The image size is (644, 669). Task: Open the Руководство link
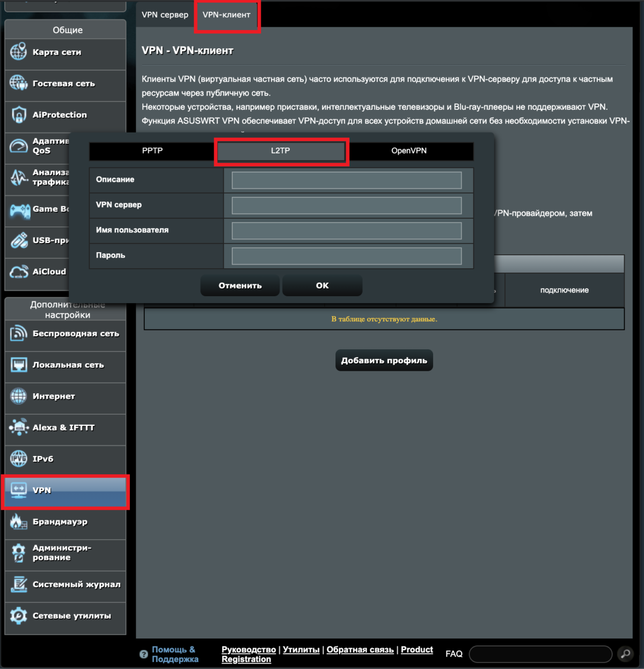click(x=250, y=649)
